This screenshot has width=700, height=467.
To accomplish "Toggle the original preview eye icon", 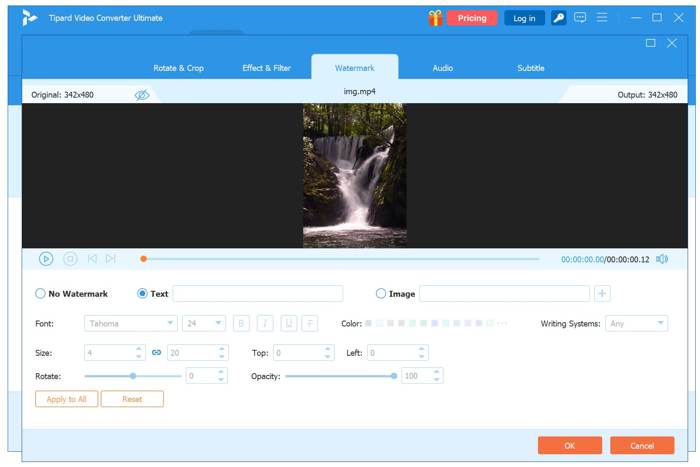I will pos(142,95).
